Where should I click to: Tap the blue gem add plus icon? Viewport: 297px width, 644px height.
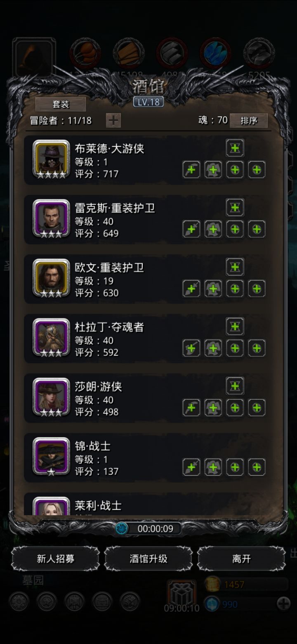(x=283, y=604)
